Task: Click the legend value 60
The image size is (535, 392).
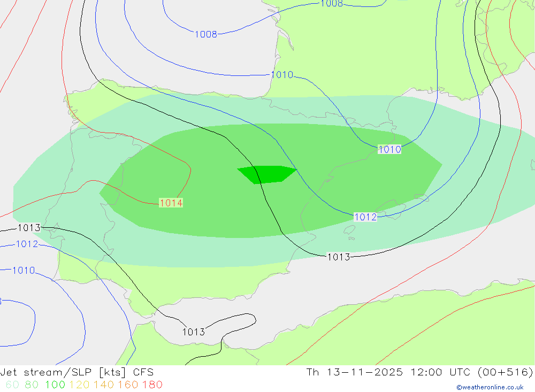Action: pyautogui.click(x=12, y=385)
